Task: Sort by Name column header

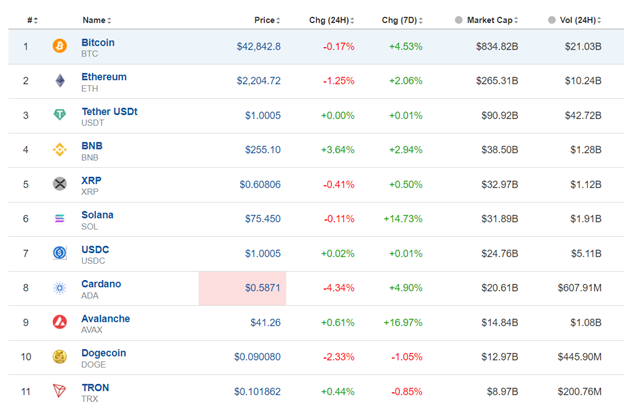Action: click(x=96, y=20)
